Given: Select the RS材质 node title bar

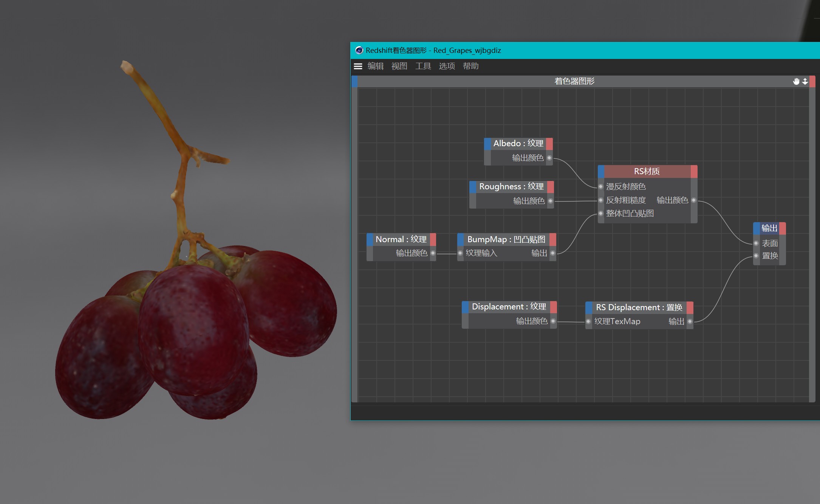Looking at the screenshot, I should (x=647, y=172).
